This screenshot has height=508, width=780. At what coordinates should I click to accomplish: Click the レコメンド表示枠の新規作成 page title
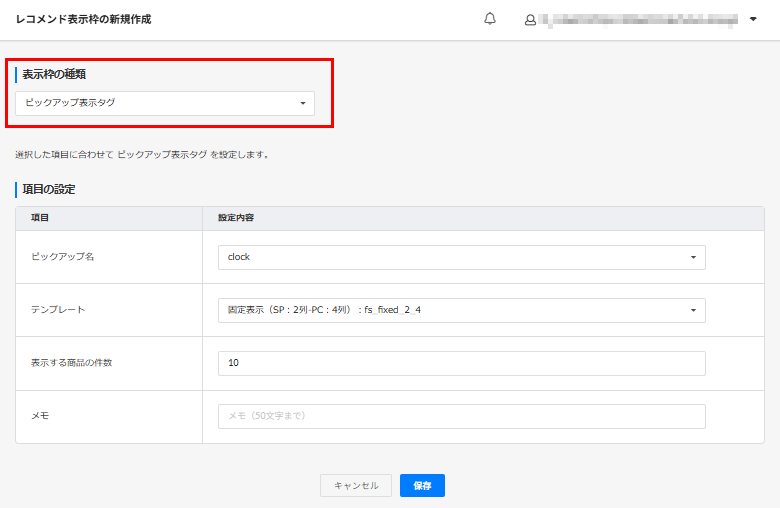coord(84,19)
